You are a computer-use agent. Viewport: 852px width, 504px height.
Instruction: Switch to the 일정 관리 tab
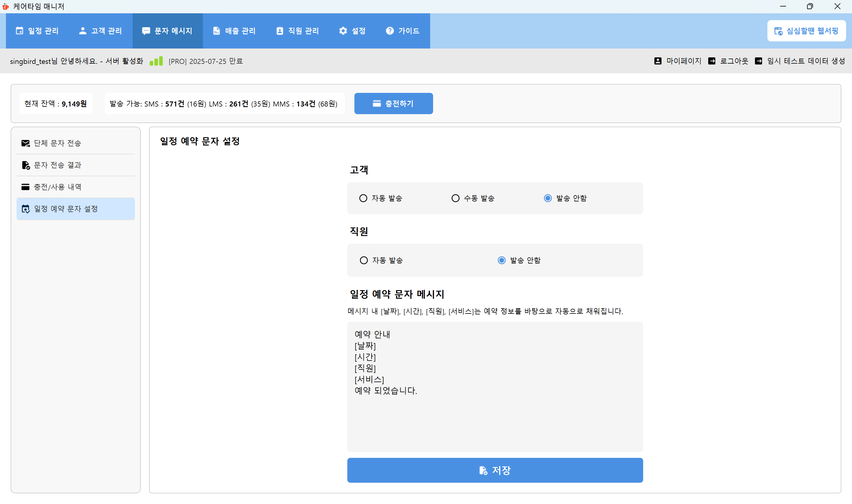pyautogui.click(x=37, y=30)
